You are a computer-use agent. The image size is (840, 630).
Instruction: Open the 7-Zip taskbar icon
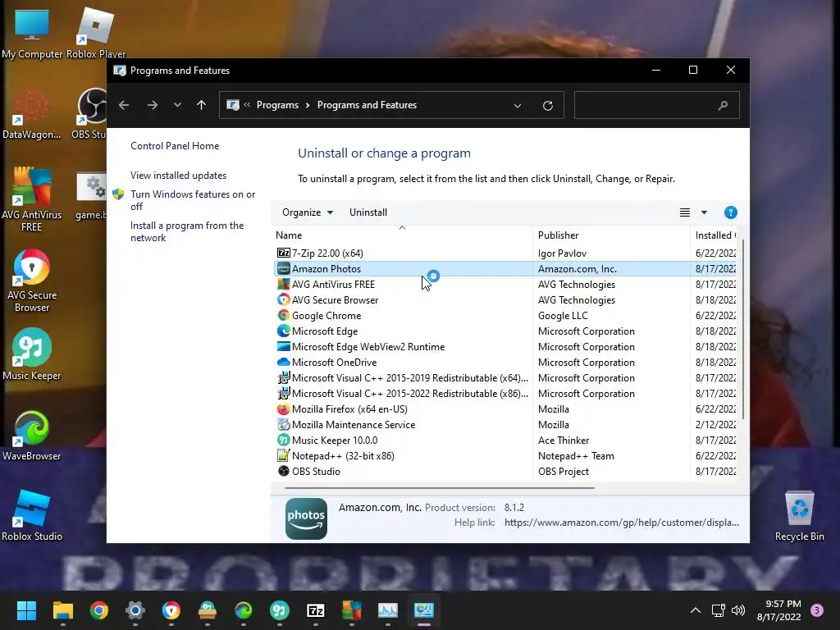pyautogui.click(x=316, y=610)
